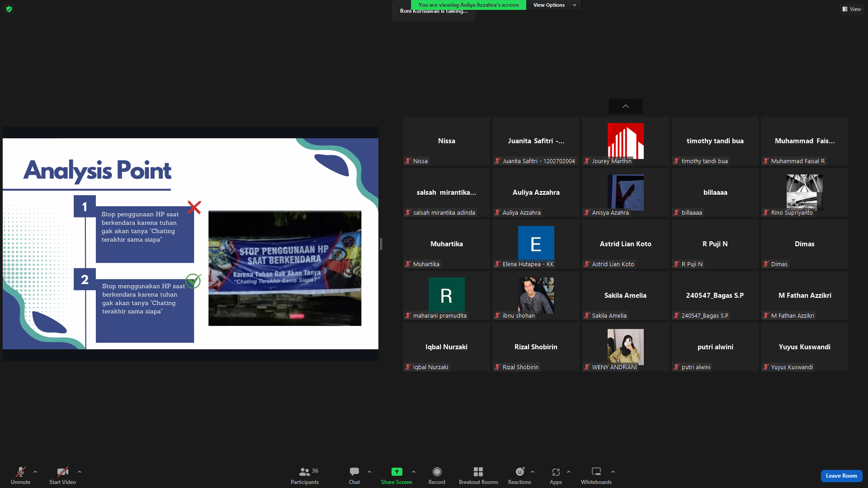Image resolution: width=868 pixels, height=488 pixels.
Task: Expand apps options arrow
Action: (x=569, y=472)
